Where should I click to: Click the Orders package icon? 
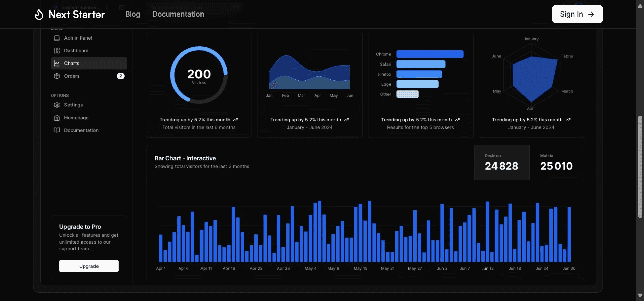coord(57,76)
